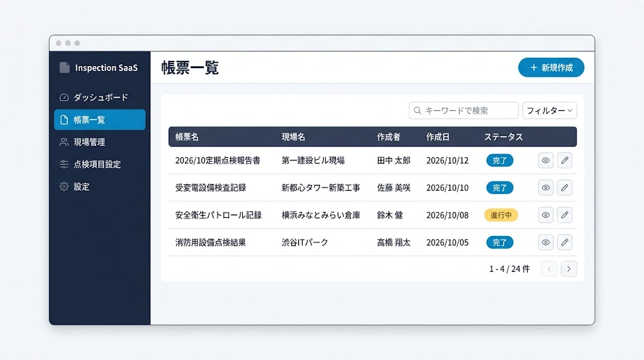Image resolution: width=644 pixels, height=360 pixels.
Task: Focus the キーワードで検索 search field
Action: [x=464, y=111]
